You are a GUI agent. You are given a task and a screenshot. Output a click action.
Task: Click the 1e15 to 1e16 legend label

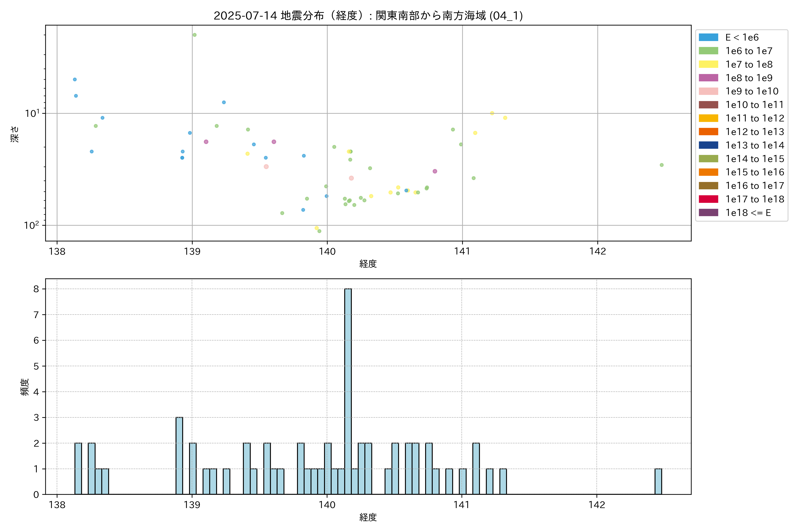755,172
